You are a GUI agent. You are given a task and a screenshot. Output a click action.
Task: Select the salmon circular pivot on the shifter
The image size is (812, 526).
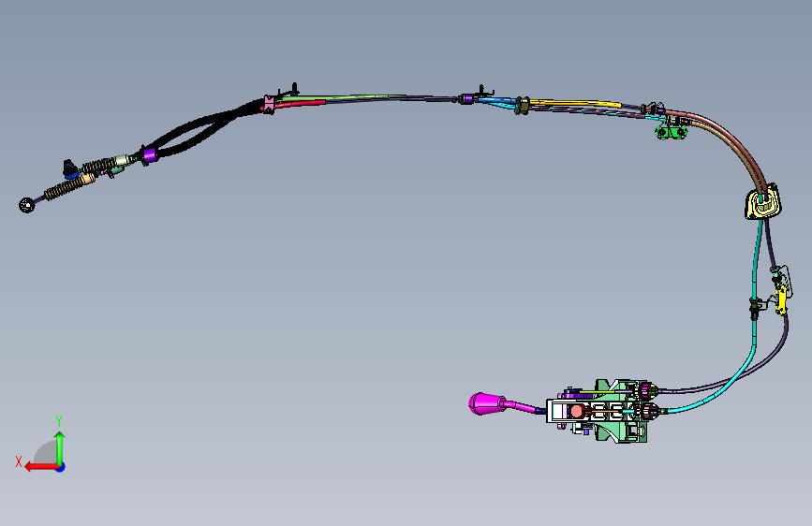click(576, 412)
